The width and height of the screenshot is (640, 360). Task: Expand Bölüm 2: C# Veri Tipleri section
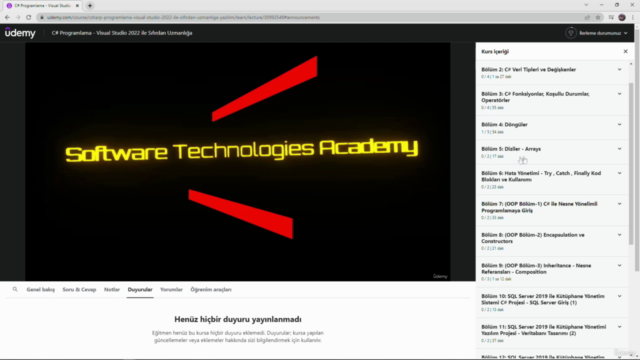(552, 73)
